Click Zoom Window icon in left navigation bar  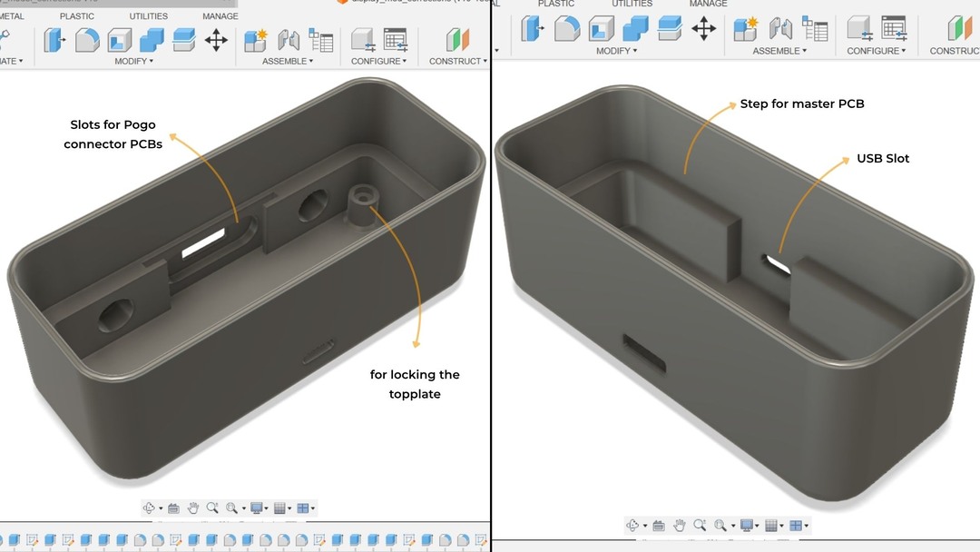tap(232, 508)
